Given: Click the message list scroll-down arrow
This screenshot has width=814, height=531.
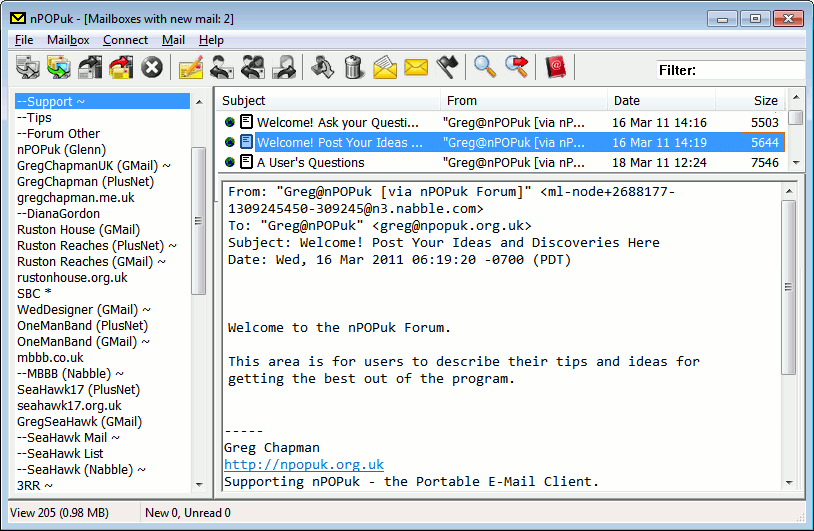Looking at the screenshot, I should point(796,162).
